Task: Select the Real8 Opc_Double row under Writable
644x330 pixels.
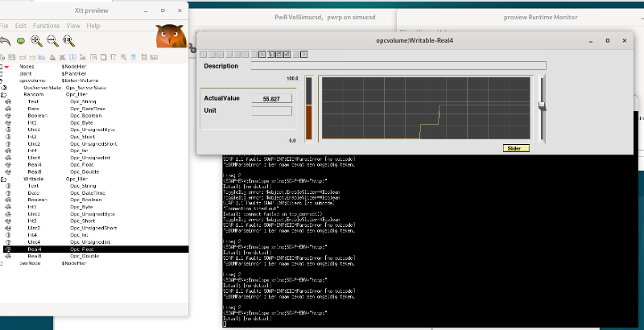Action: (94, 256)
